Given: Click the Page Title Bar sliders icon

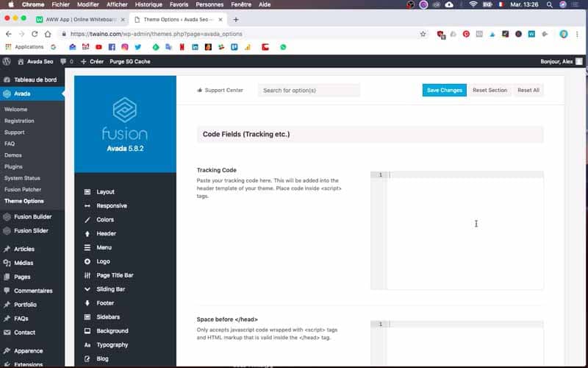Looking at the screenshot, I should click(87, 275).
